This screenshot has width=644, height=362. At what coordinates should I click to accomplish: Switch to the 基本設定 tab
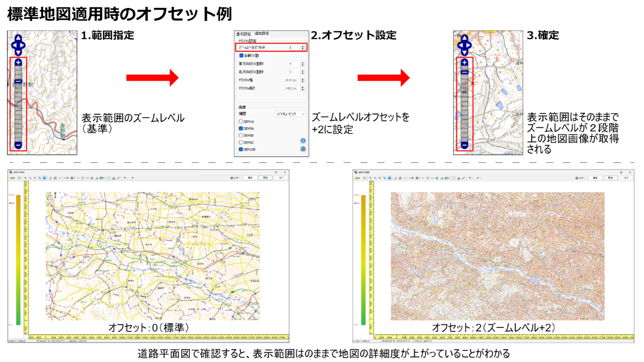(243, 33)
